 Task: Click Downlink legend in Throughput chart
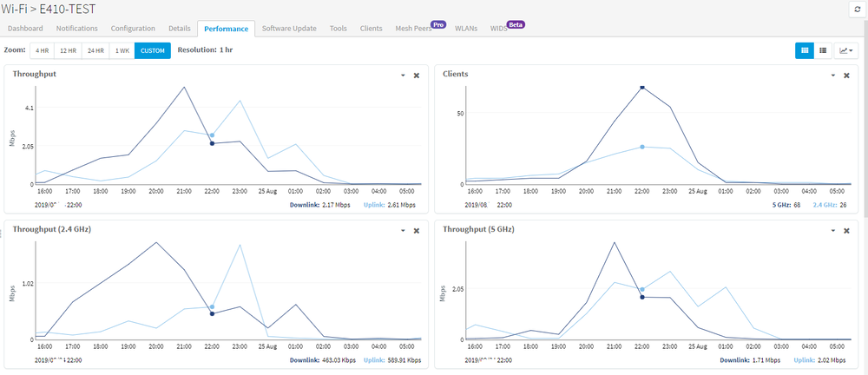(x=305, y=205)
